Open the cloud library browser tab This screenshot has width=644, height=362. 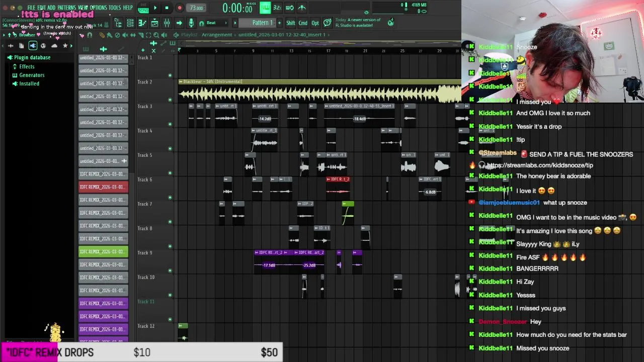tap(54, 46)
